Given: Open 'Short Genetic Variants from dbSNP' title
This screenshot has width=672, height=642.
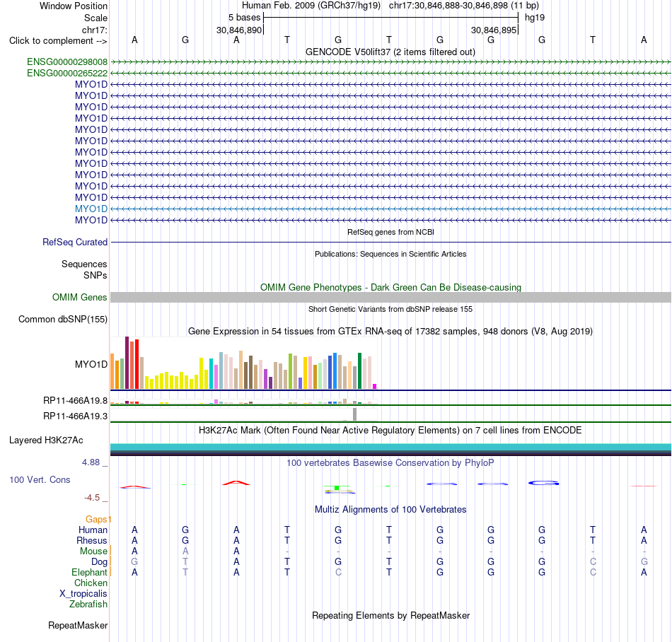Looking at the screenshot, I should click(390, 309).
